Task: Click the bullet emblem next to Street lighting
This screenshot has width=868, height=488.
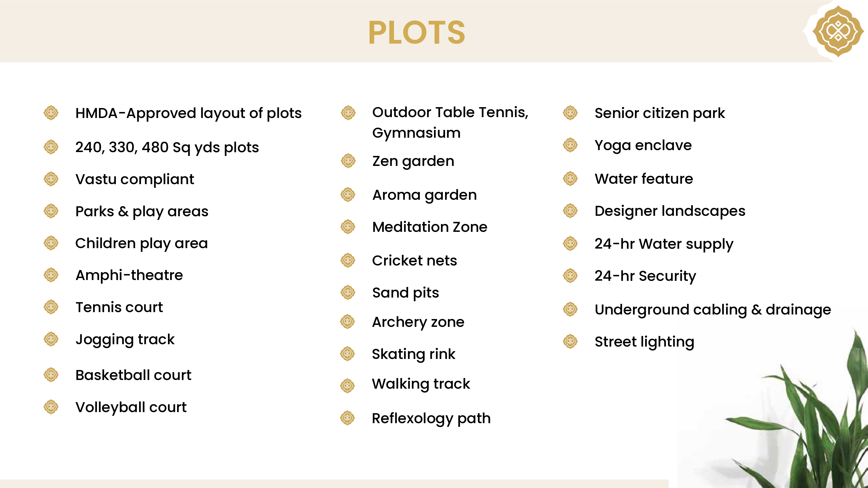Action: pos(570,342)
